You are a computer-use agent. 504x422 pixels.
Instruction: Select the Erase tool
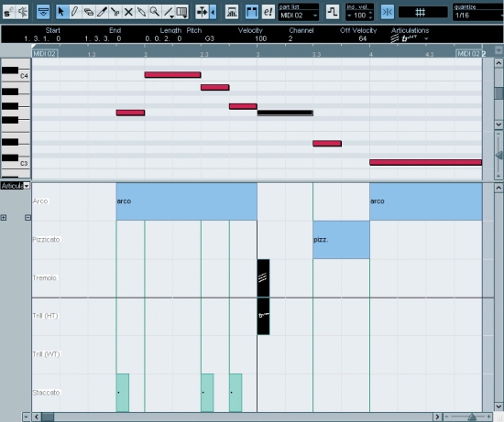point(88,12)
